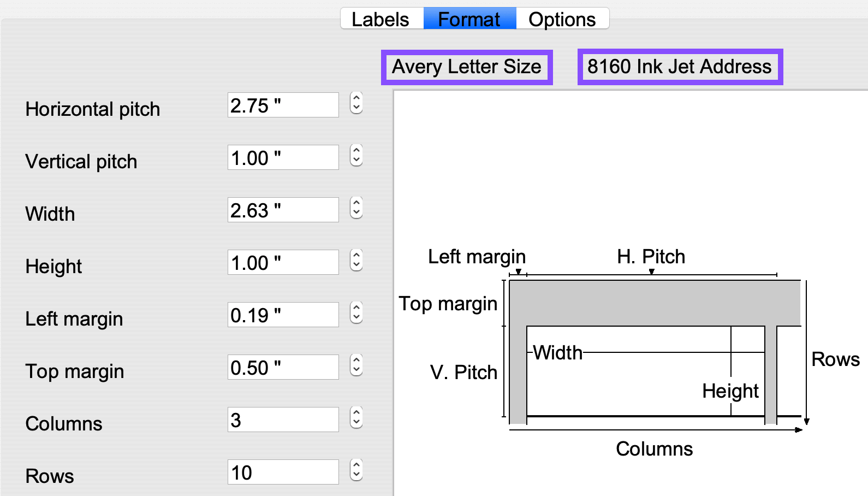This screenshot has height=496, width=868.
Task: Click the "Vertical pitch" field label
Action: [81, 162]
